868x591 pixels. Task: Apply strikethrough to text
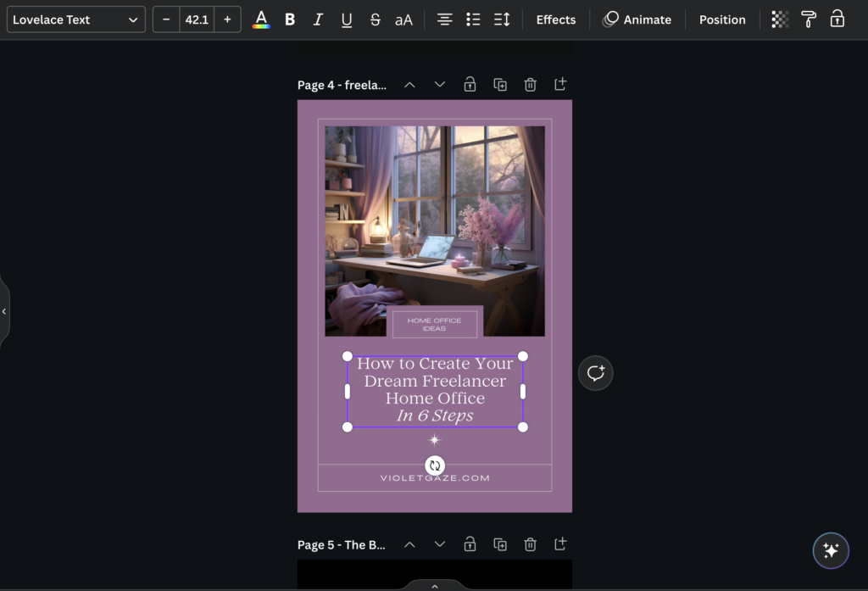pos(375,20)
